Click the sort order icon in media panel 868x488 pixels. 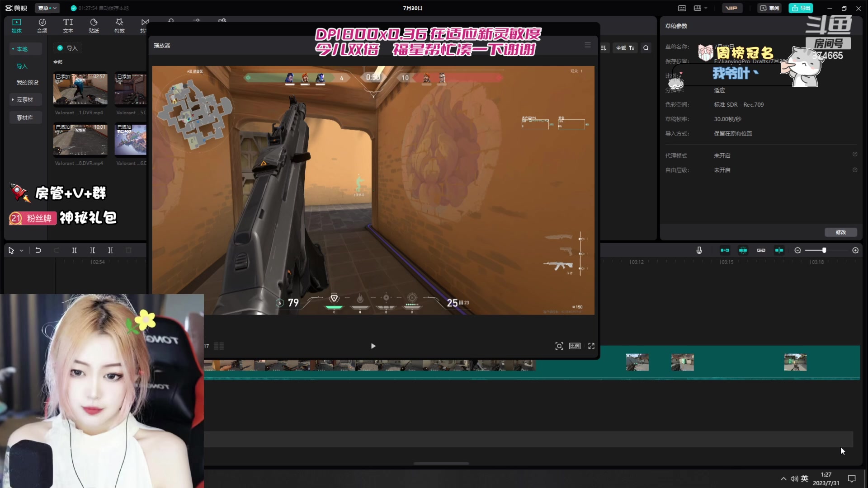(604, 48)
